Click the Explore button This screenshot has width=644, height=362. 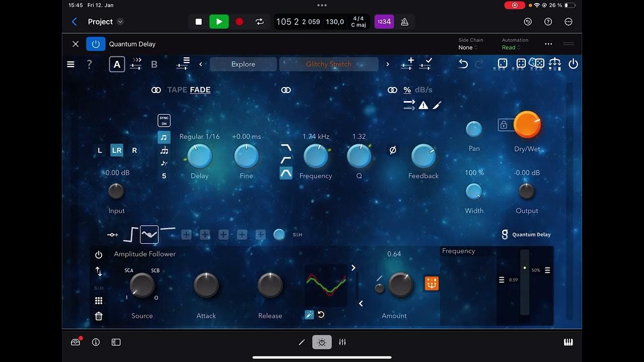[x=243, y=64]
